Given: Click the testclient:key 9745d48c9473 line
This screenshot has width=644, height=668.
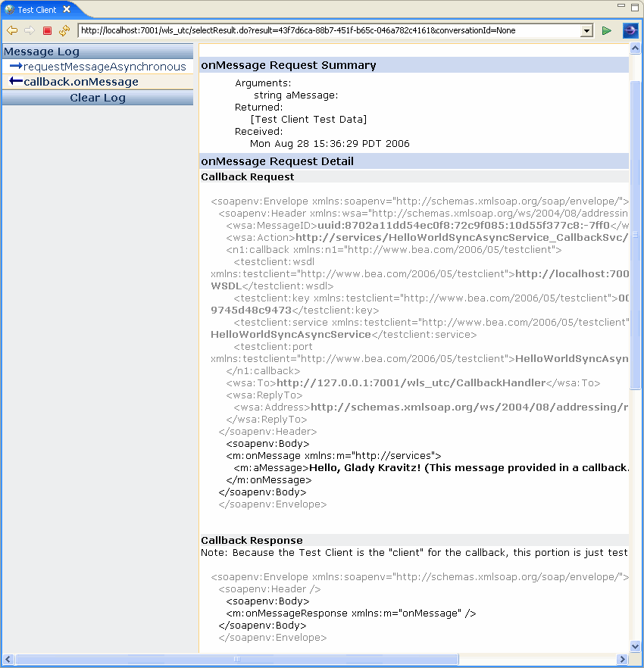Looking at the screenshot, I should pos(295,311).
